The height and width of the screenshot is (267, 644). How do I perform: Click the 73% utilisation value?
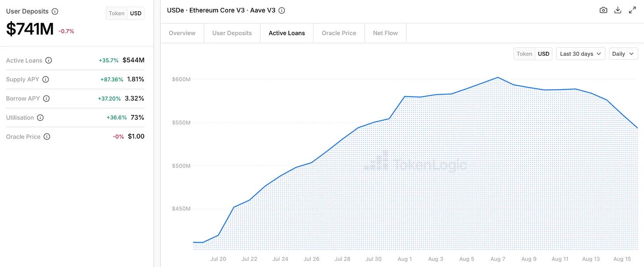[138, 118]
